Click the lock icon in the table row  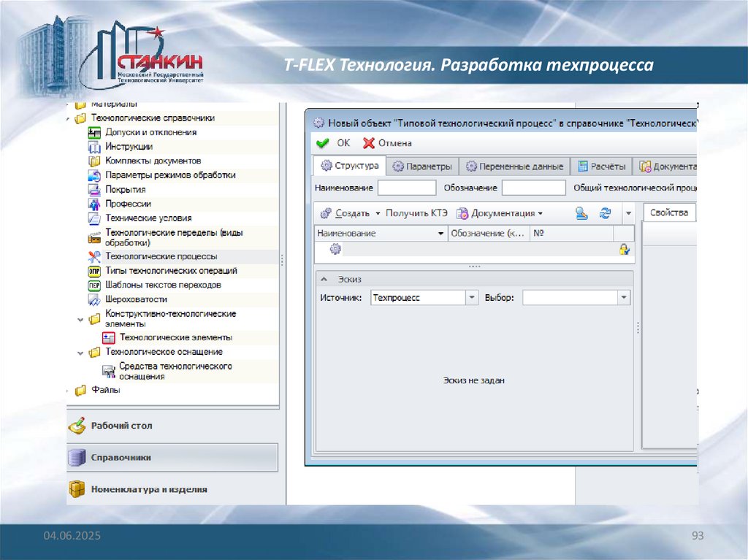[x=624, y=249]
